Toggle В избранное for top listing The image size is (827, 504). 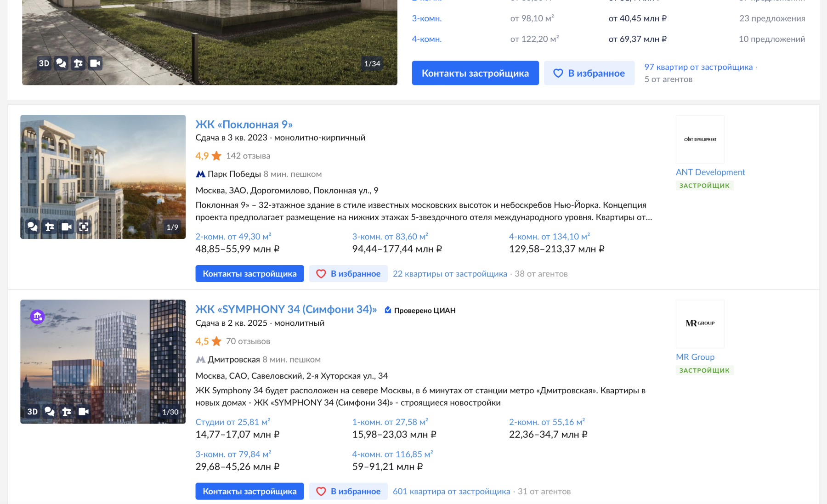(x=589, y=73)
